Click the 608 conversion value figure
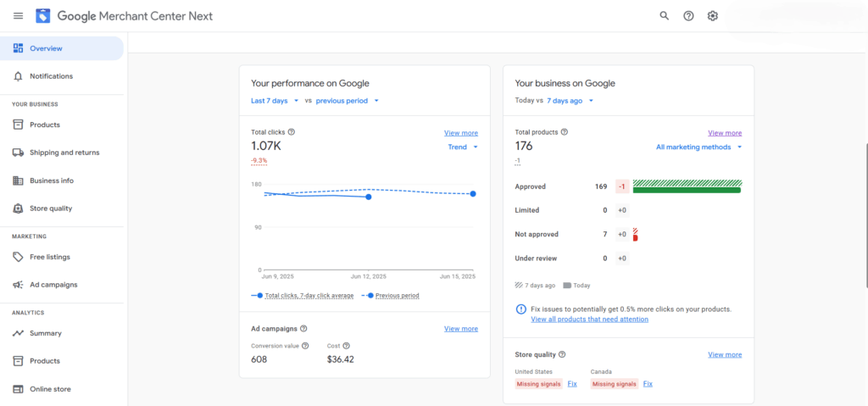 point(259,359)
